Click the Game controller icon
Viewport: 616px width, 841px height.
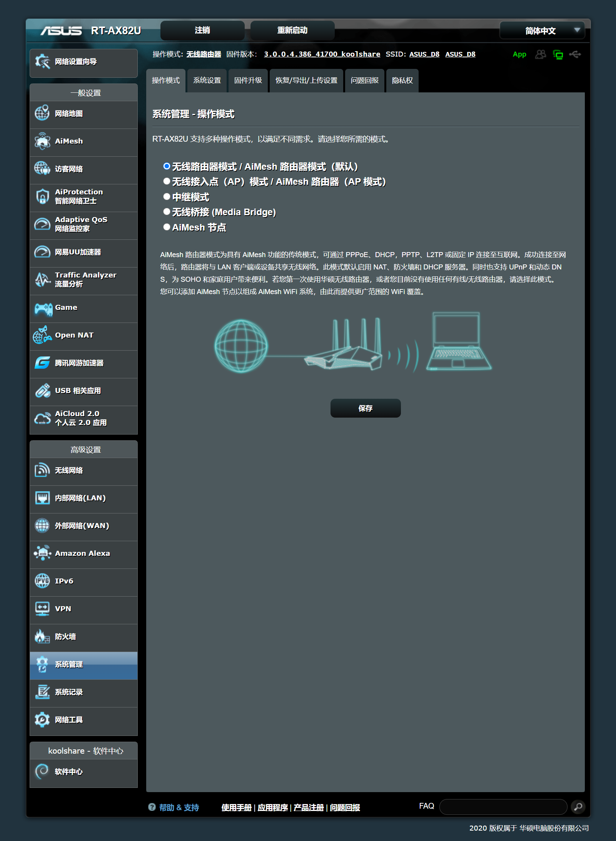[43, 308]
